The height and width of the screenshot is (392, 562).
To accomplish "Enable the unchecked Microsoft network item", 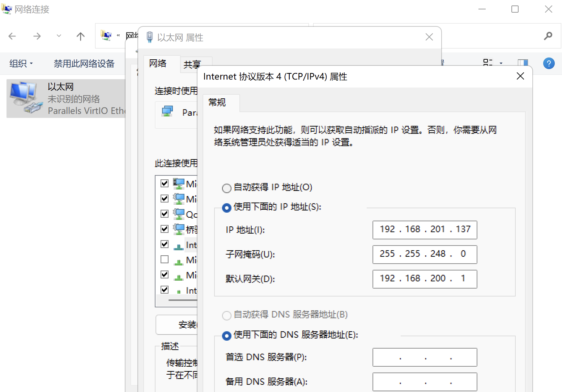I will pos(165,259).
